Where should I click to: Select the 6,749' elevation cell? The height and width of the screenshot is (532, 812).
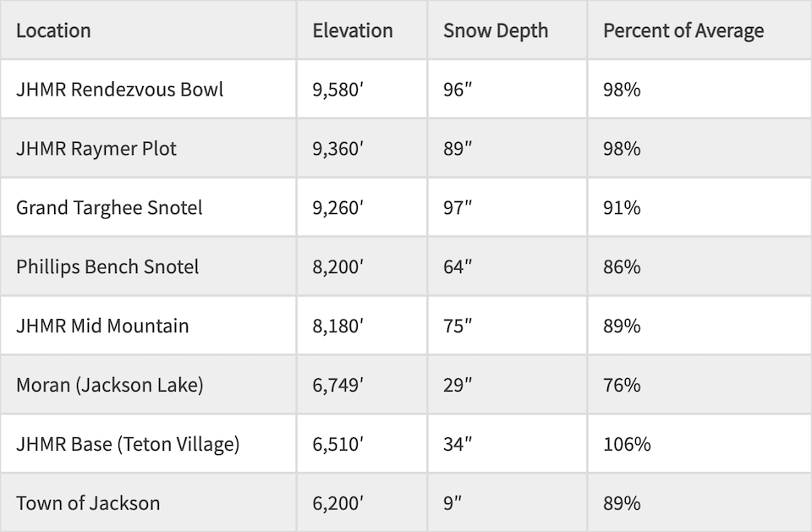point(337,386)
